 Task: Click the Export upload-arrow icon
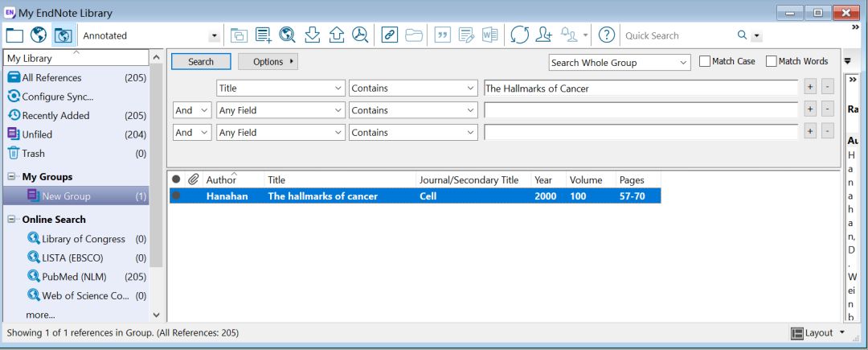coord(337,35)
